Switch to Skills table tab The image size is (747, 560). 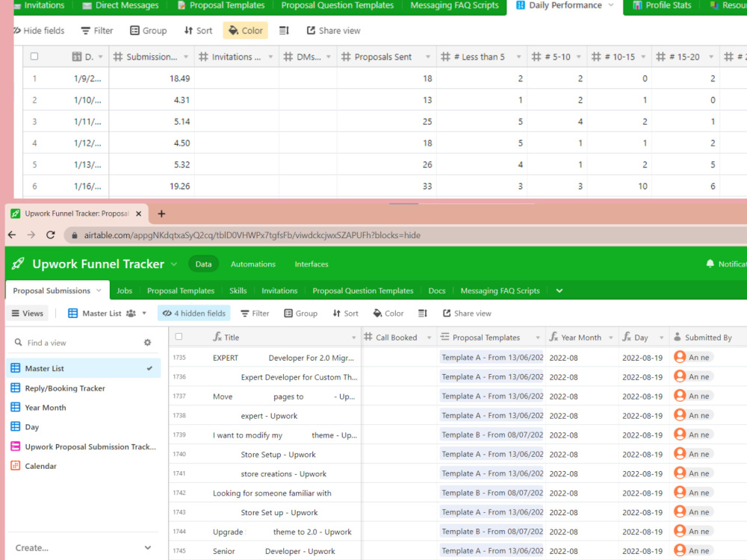[x=238, y=290]
